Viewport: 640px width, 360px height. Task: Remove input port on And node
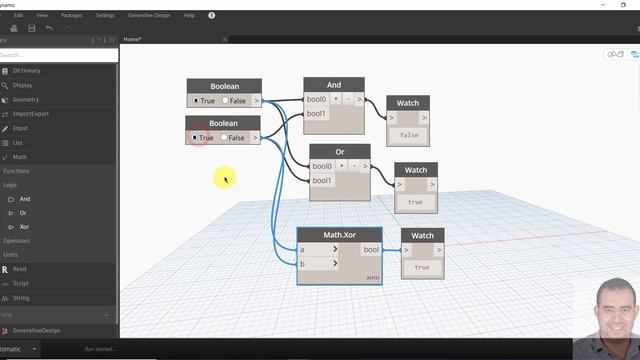pos(348,99)
